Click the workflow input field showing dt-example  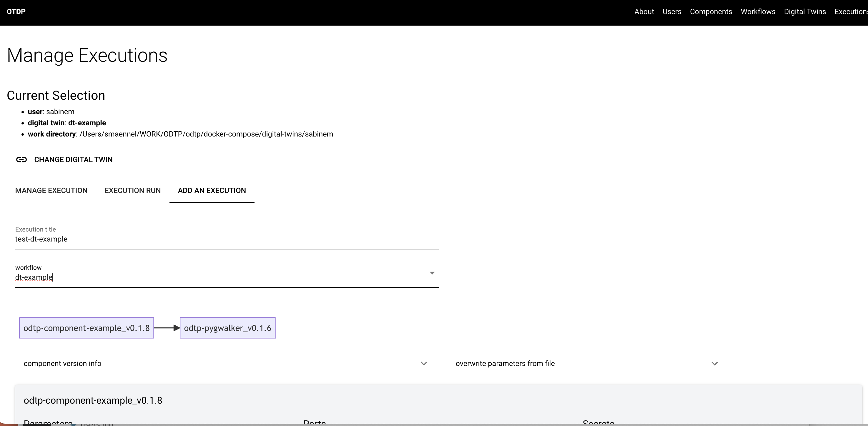pos(226,277)
